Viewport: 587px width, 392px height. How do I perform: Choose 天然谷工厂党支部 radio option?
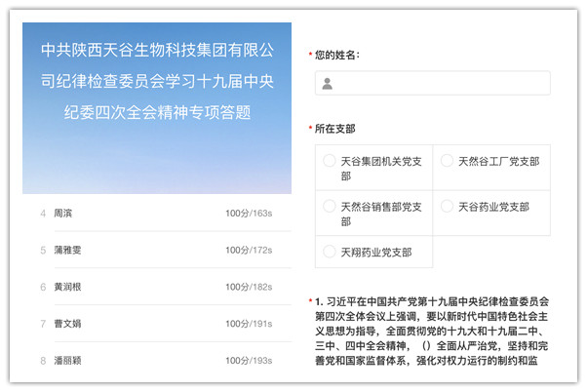[446, 161]
